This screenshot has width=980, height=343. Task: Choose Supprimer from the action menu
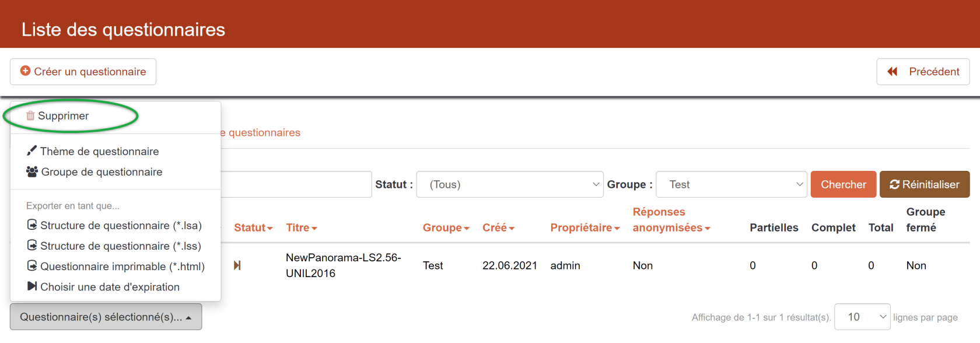point(63,116)
